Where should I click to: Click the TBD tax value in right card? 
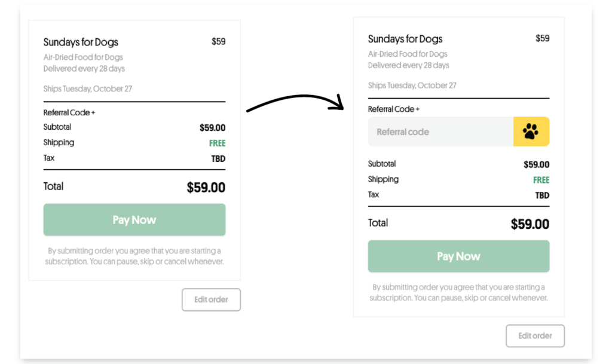point(542,195)
